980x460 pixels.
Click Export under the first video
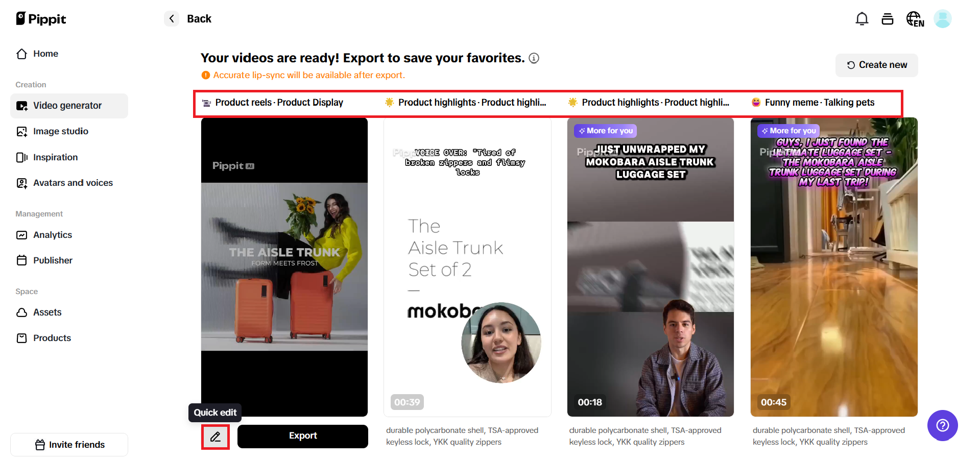pyautogui.click(x=302, y=436)
